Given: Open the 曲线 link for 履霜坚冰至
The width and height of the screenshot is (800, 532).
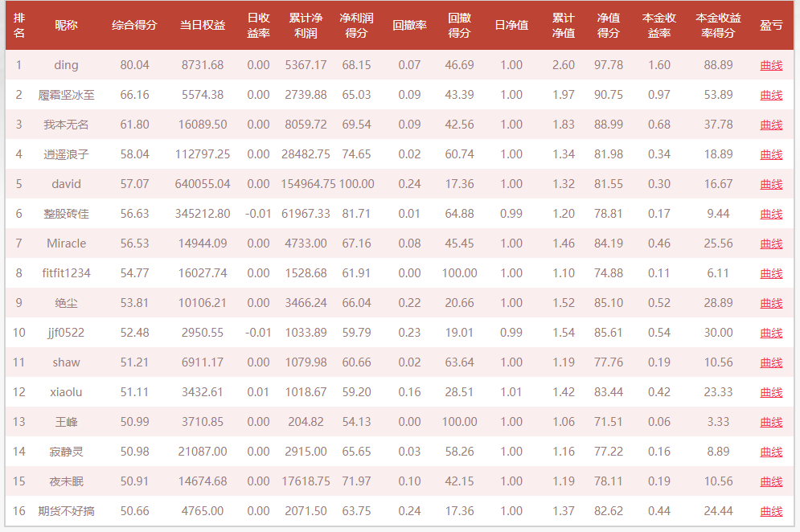Looking at the screenshot, I should (x=771, y=95).
